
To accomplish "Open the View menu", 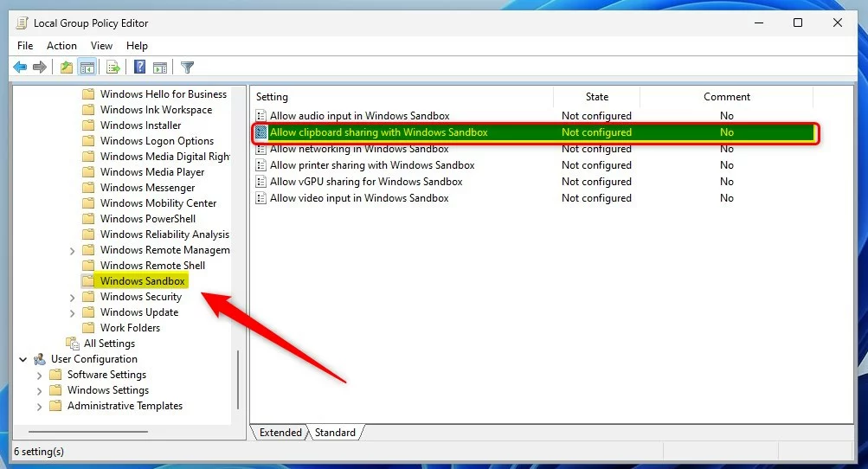I will tap(101, 46).
